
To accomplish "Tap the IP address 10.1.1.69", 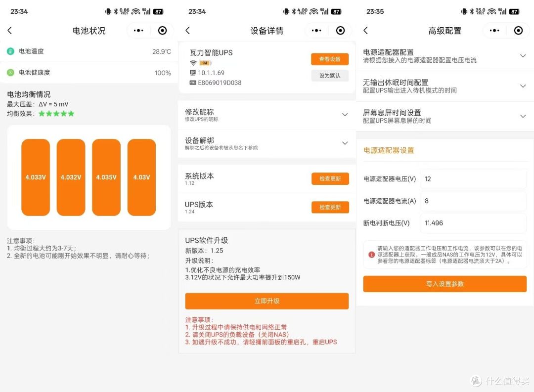I will click(211, 73).
